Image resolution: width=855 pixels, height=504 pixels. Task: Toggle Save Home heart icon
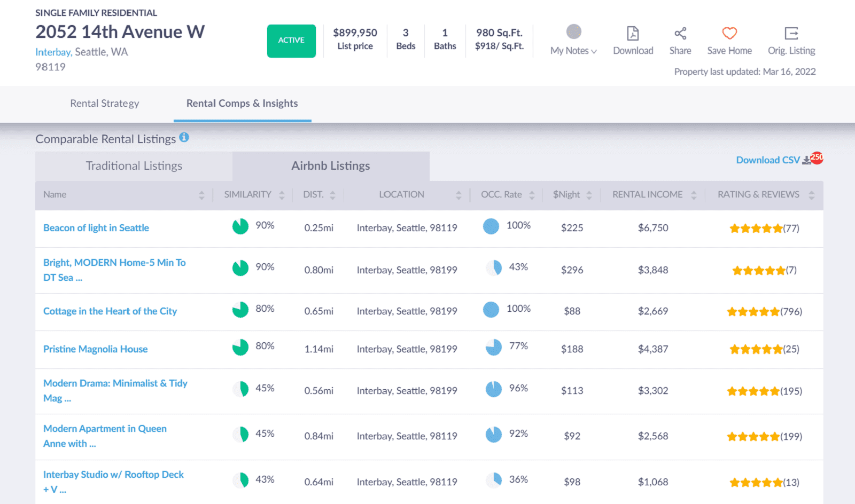click(x=729, y=33)
